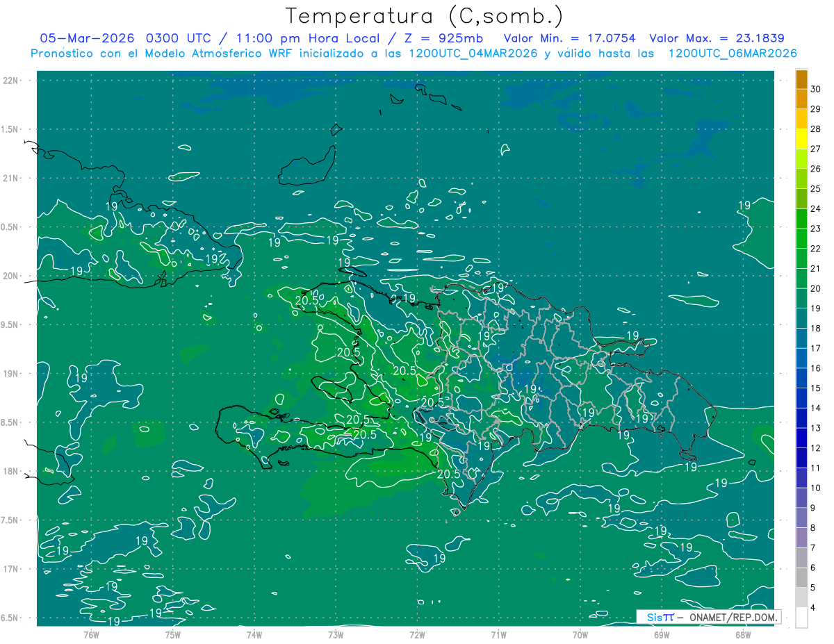
Task: Click the '9.5N' latitude axis label
Action: pyautogui.click(x=10, y=324)
